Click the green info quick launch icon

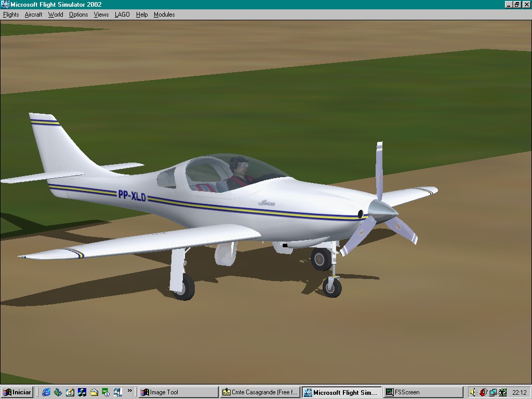(106, 392)
